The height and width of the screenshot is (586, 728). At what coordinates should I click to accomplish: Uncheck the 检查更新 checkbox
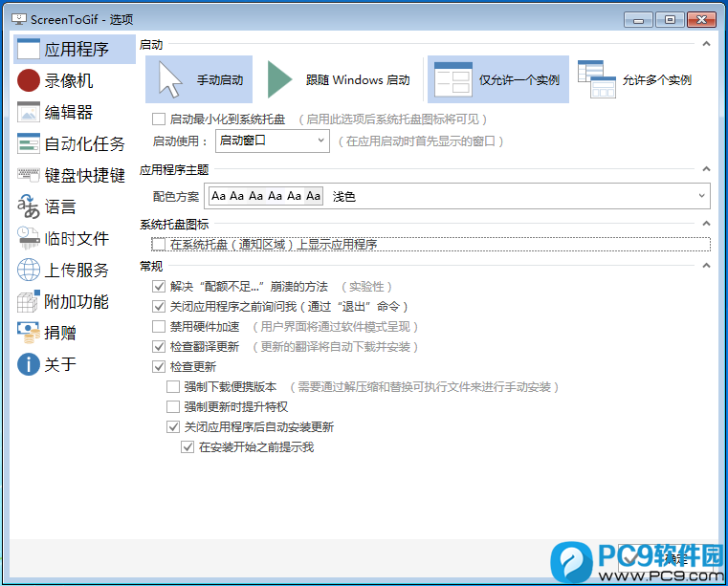pos(159,366)
